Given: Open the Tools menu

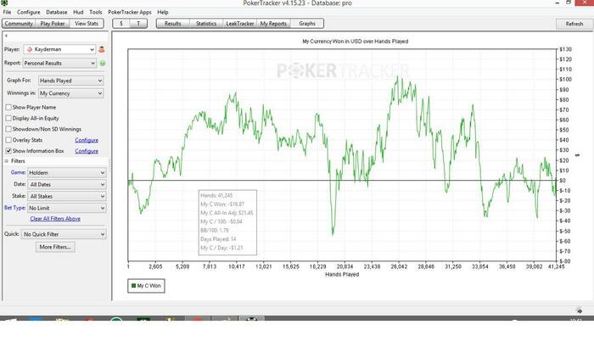Looking at the screenshot, I should (x=95, y=12).
